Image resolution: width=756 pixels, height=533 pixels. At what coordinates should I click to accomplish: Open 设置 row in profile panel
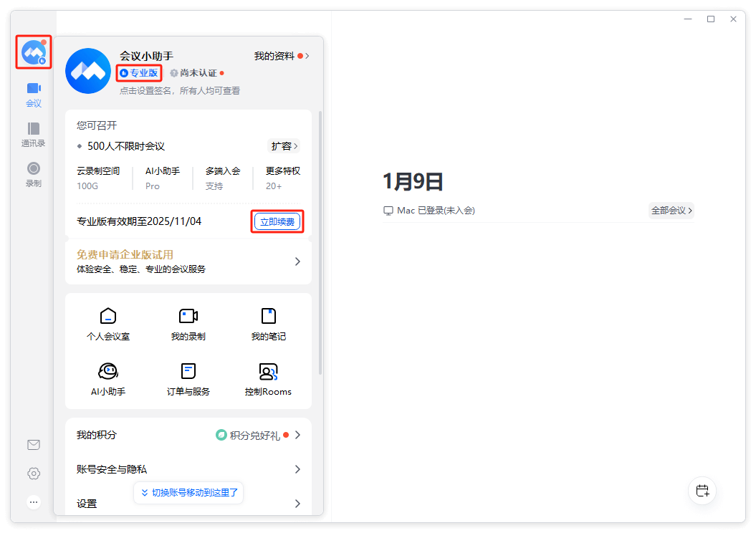click(x=188, y=504)
